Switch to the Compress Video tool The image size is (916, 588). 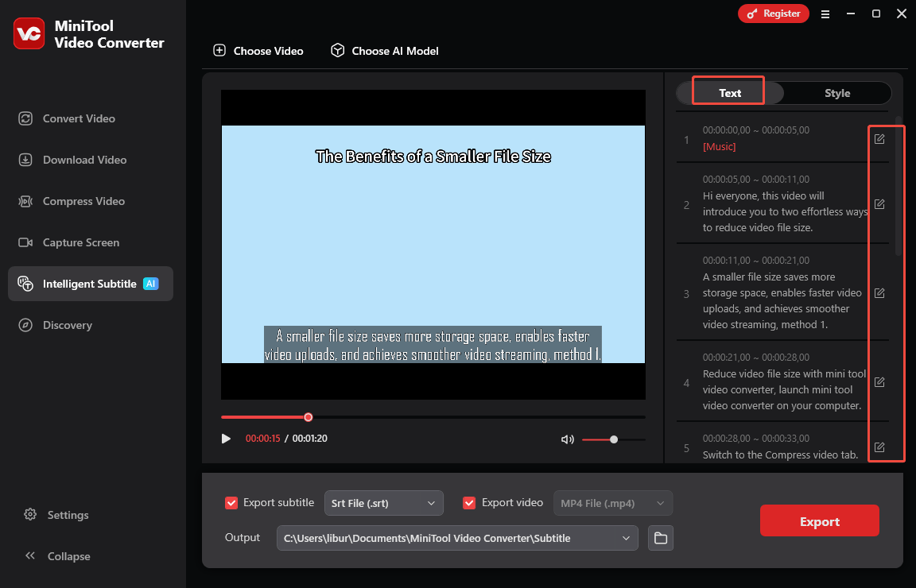point(82,201)
